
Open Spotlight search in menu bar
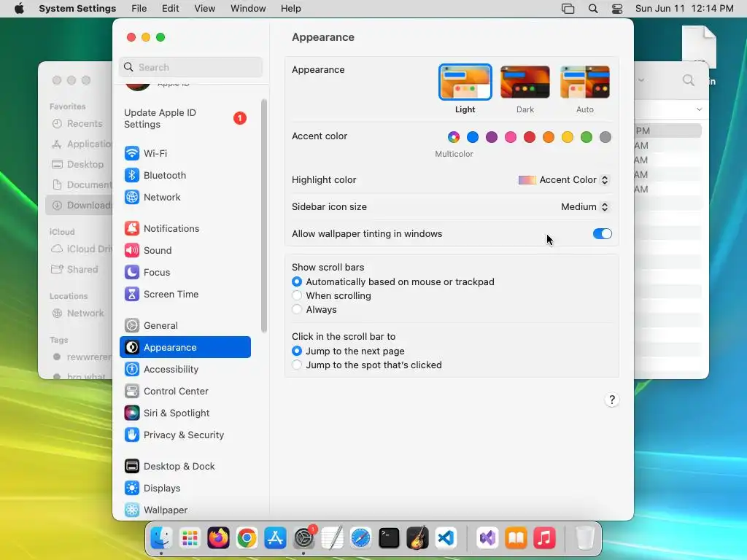point(593,9)
